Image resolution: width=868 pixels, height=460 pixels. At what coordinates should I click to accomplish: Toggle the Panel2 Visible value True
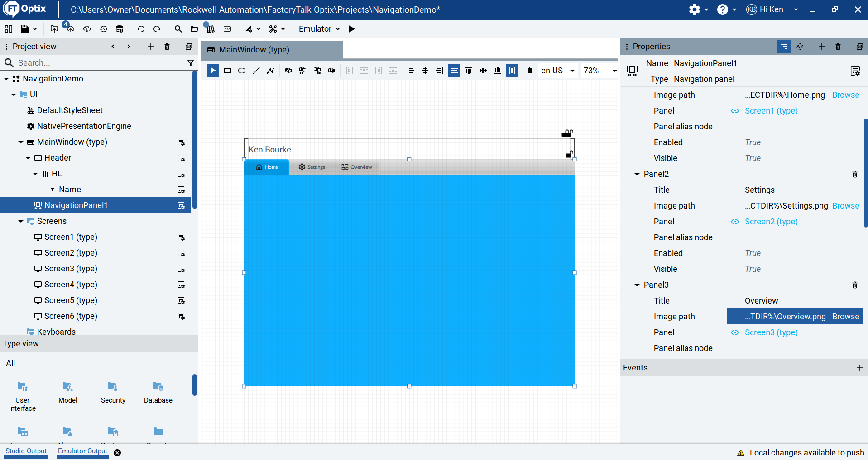pyautogui.click(x=753, y=269)
